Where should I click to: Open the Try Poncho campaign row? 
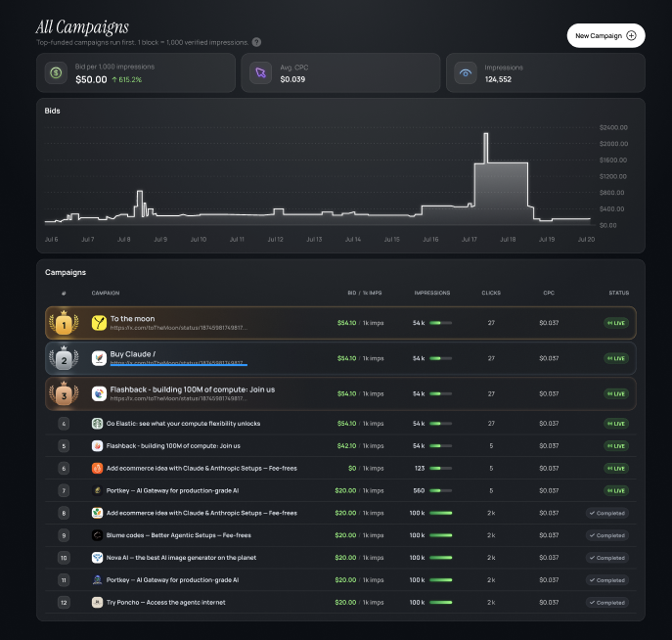pyautogui.click(x=340, y=602)
